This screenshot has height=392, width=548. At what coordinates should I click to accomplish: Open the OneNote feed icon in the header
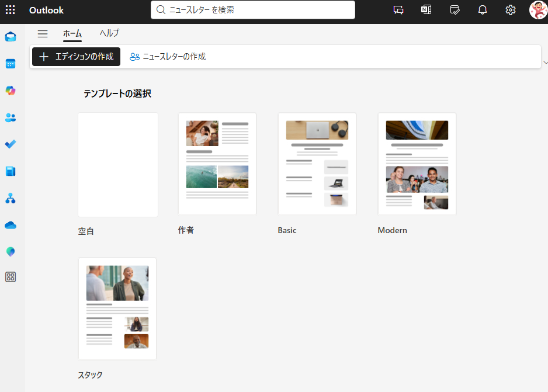pos(426,10)
